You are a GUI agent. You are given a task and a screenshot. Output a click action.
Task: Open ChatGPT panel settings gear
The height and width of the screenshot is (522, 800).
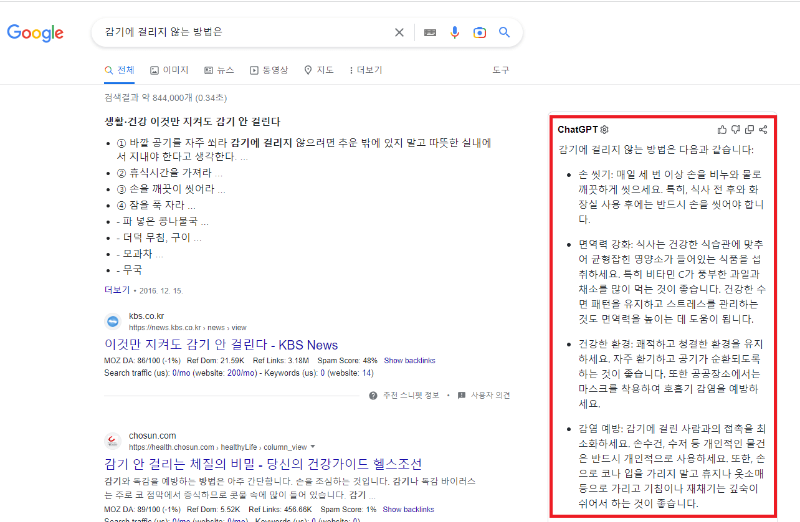(605, 130)
